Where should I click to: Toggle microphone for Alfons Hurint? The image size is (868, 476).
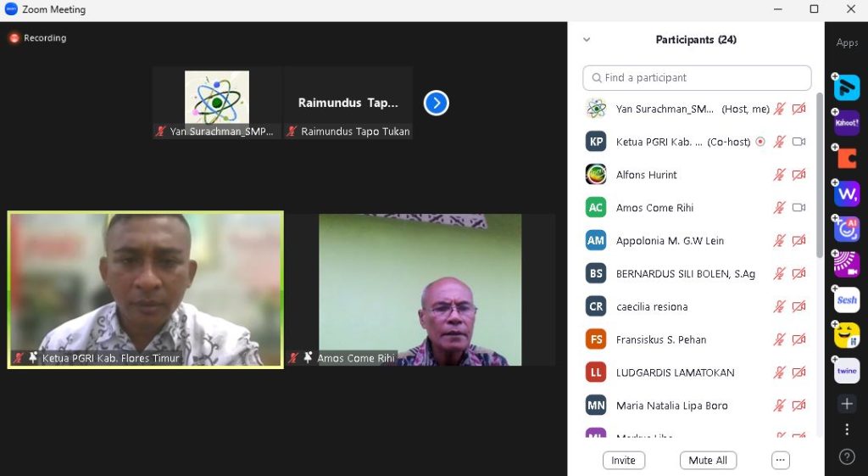tap(779, 175)
